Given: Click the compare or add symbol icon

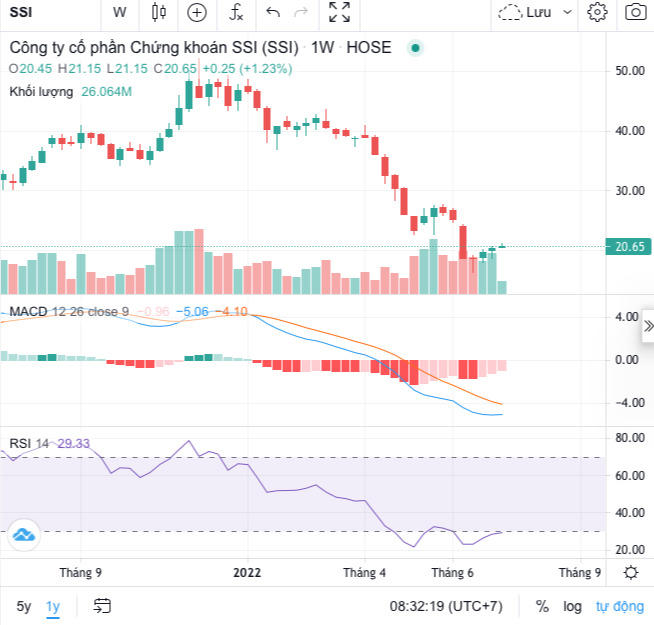Looking at the screenshot, I should (197, 13).
